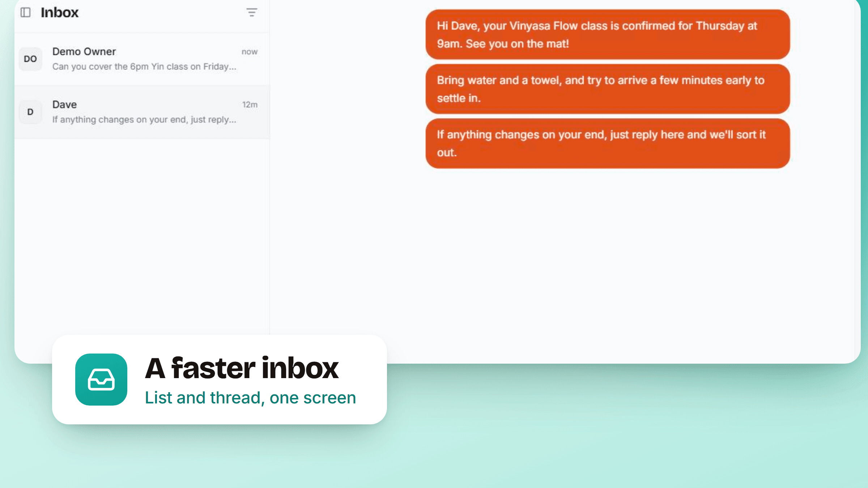Open the Demo Owner conversation
The width and height of the screenshot is (868, 488).
(x=142, y=59)
